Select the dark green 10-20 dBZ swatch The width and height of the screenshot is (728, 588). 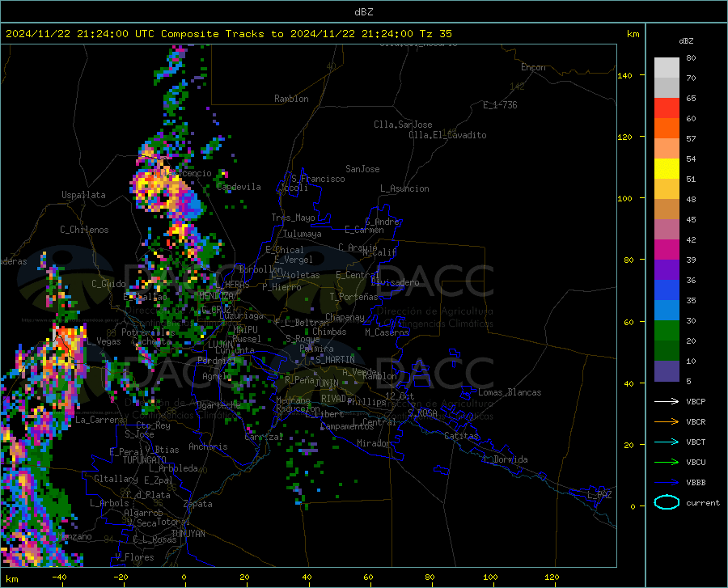click(x=667, y=351)
